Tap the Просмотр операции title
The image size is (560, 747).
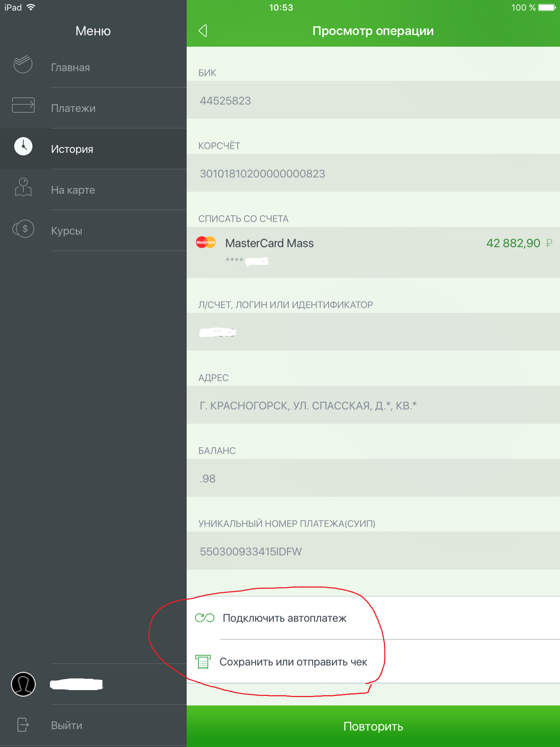373,31
